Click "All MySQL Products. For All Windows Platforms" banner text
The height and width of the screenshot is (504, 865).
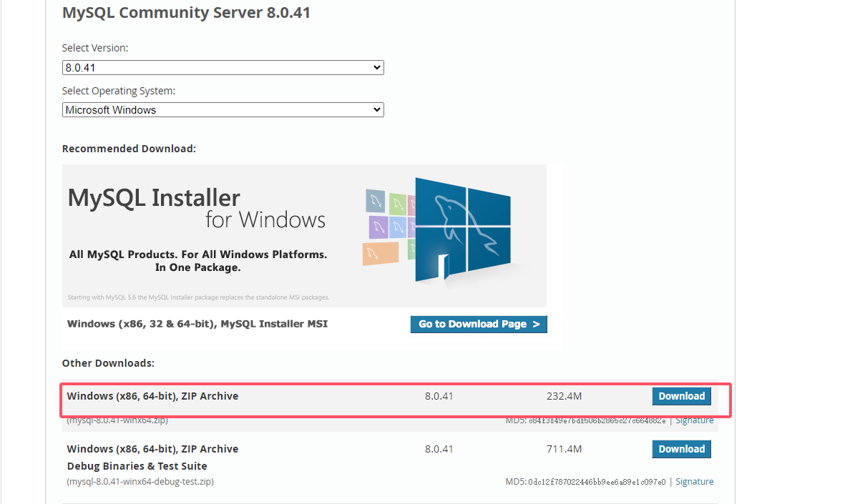coord(198,255)
